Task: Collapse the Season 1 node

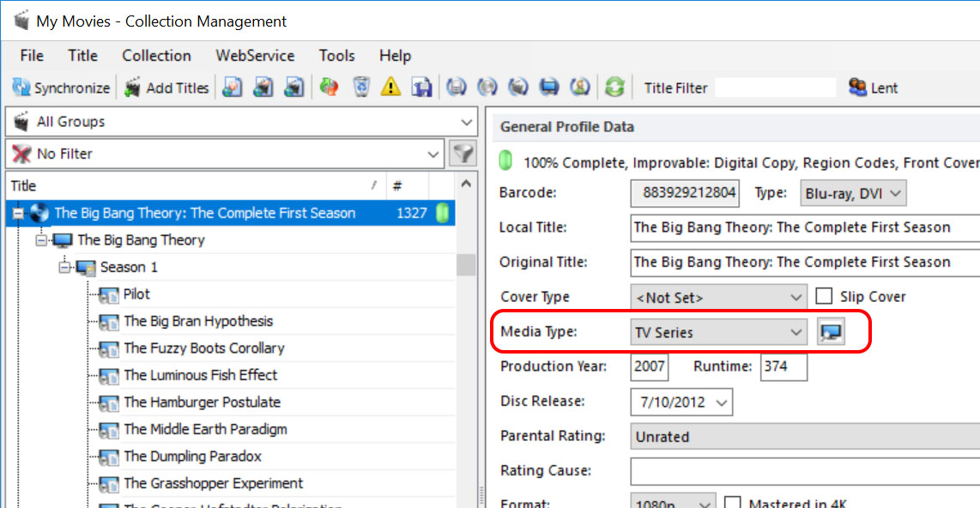Action: (64, 268)
